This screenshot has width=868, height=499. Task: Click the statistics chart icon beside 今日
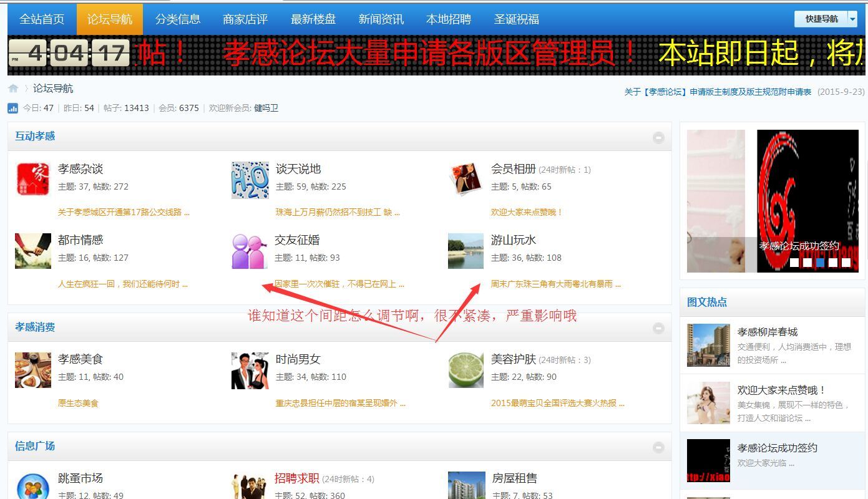12,108
